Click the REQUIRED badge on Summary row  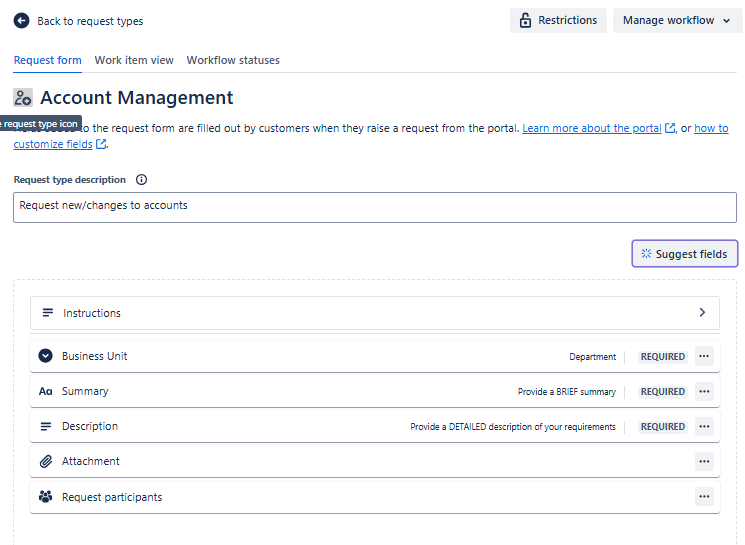click(x=663, y=392)
